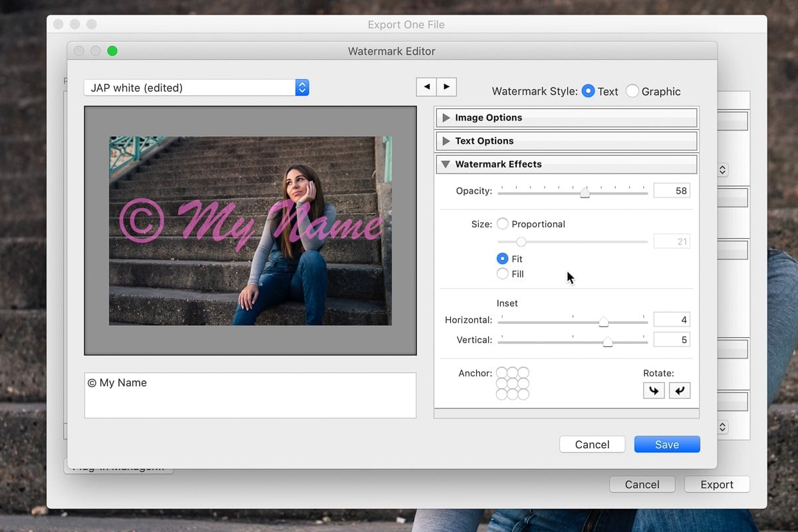
Task: Click Export in Export One File window
Action: (717, 484)
